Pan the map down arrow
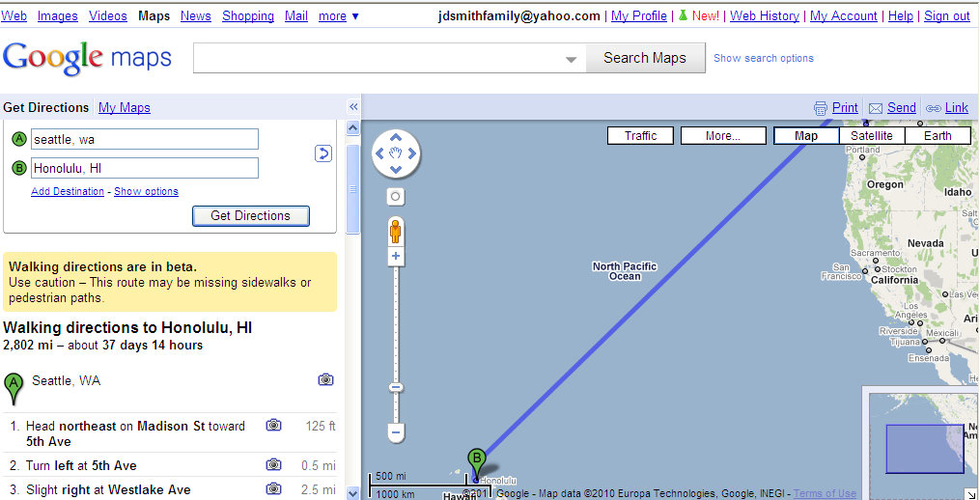 click(x=396, y=169)
